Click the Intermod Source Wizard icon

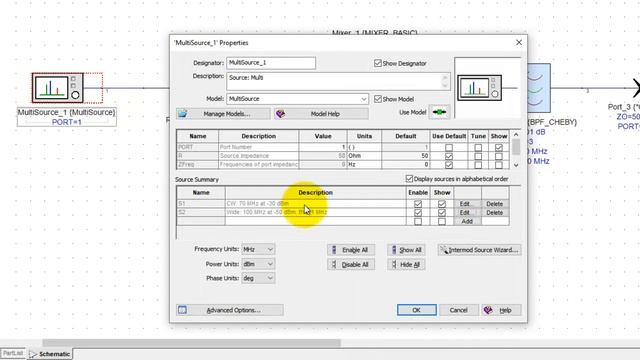pyautogui.click(x=444, y=250)
